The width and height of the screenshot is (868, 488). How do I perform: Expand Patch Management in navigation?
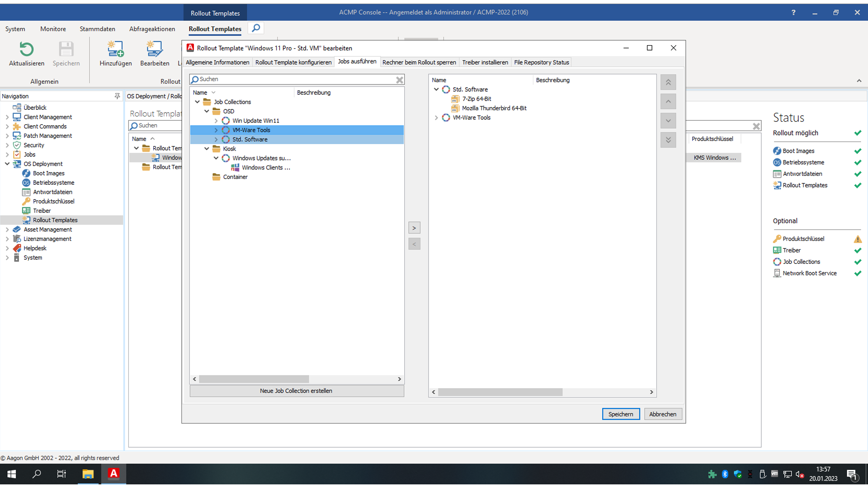pyautogui.click(x=7, y=136)
